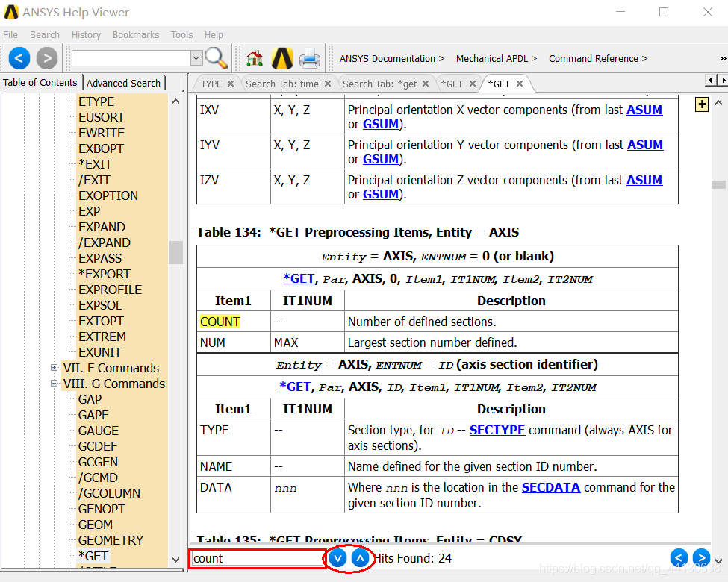The width and height of the screenshot is (728, 582).
Task: Open the home page icon
Action: coord(255,57)
